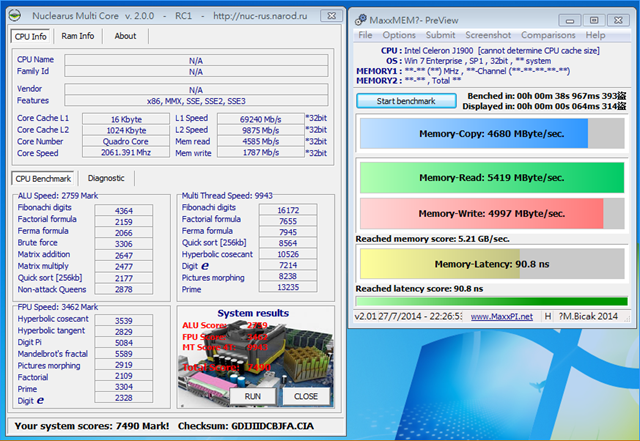
Task: Minimize the MaxxMEM window
Action: 570,20
